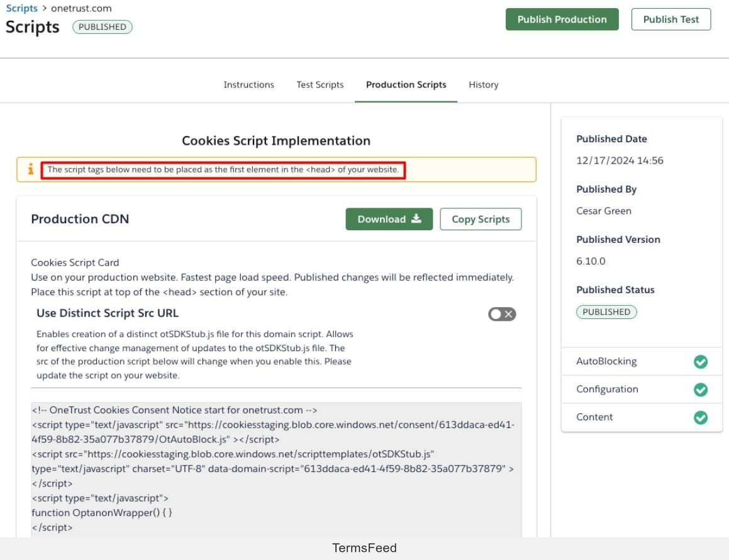729x560 pixels.
Task: Switch to the Test Scripts tab
Action: pos(320,85)
